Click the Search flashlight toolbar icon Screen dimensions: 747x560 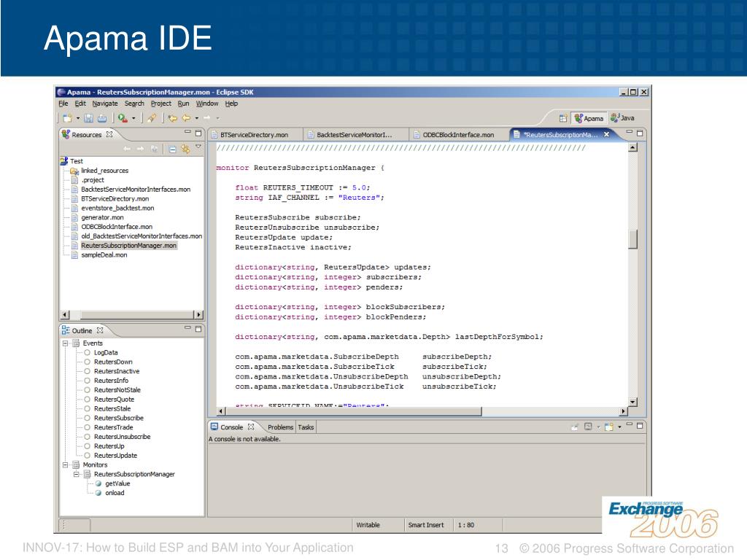click(x=152, y=117)
